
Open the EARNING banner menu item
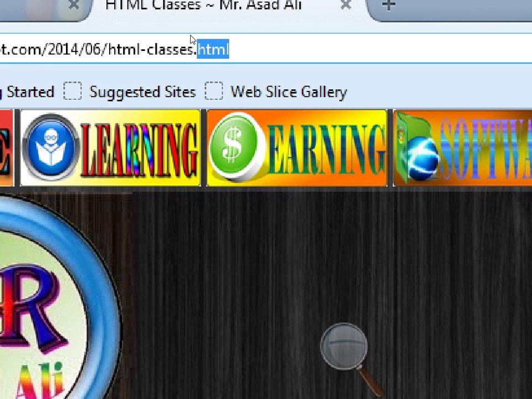(297, 148)
